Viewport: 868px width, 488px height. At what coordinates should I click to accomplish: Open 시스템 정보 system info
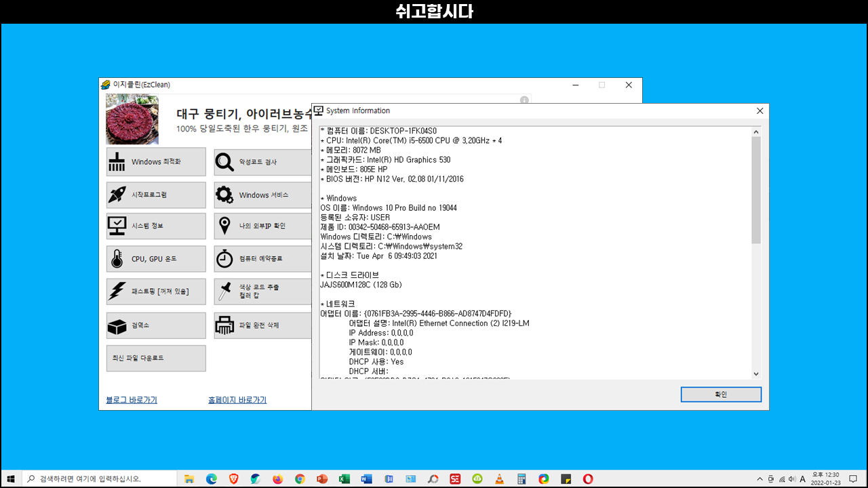pyautogui.click(x=156, y=226)
